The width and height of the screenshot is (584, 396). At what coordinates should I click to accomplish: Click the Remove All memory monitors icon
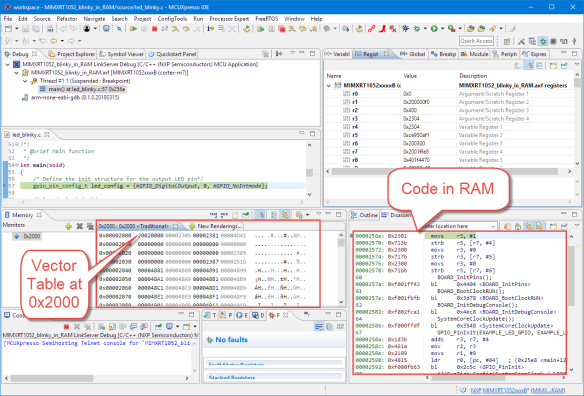tap(90, 226)
